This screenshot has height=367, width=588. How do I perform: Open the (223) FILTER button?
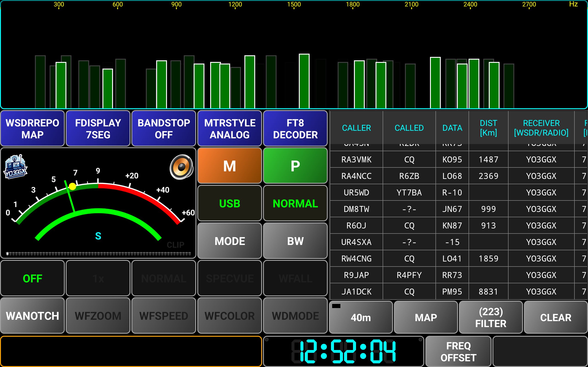(x=491, y=317)
